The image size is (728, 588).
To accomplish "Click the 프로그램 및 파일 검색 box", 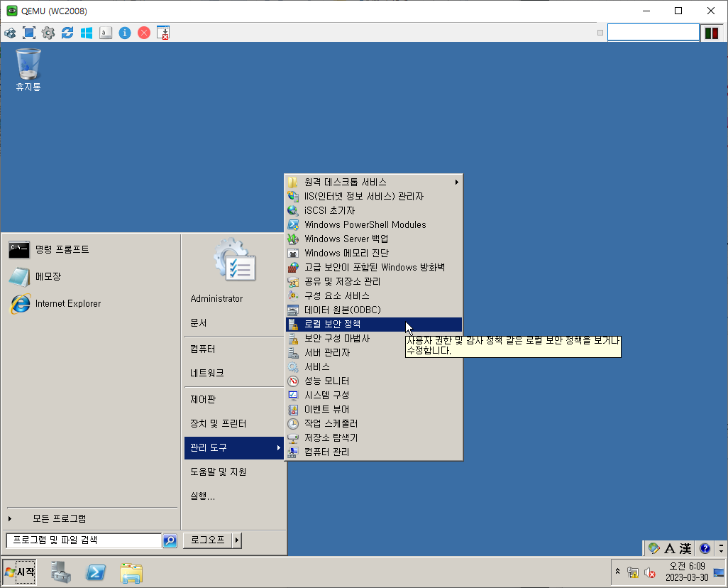I will [x=84, y=540].
